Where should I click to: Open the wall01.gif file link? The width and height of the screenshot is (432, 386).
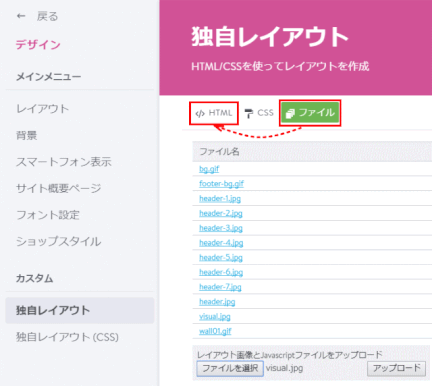click(215, 331)
